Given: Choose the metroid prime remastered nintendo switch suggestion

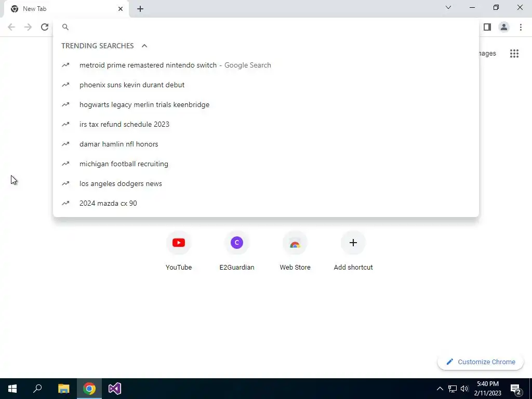Looking at the screenshot, I should tap(266, 65).
